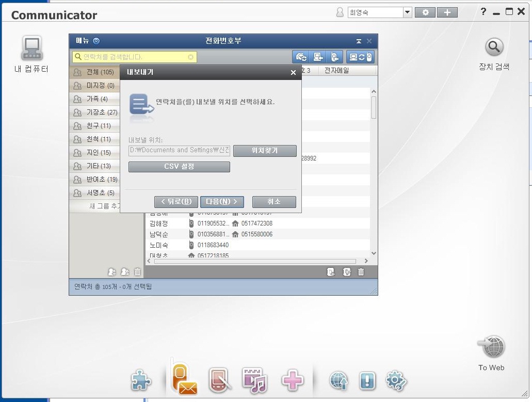Open the film and music multimedia icon

pos(255,380)
